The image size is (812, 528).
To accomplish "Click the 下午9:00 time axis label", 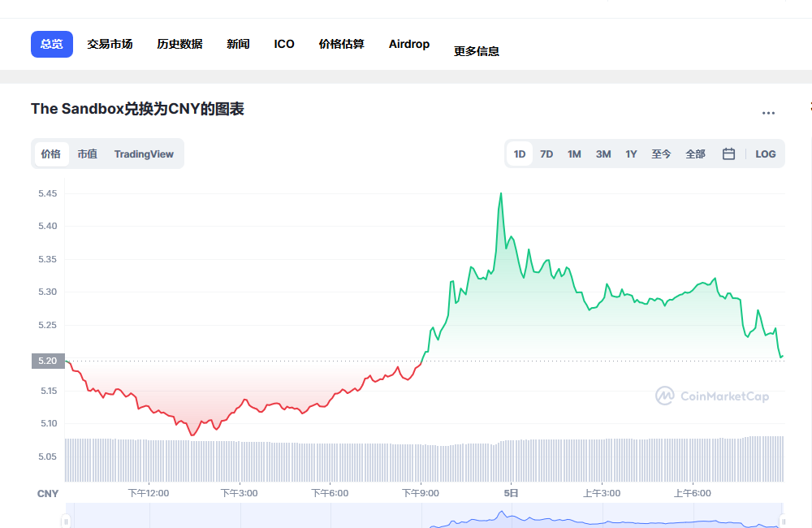I will 421,493.
